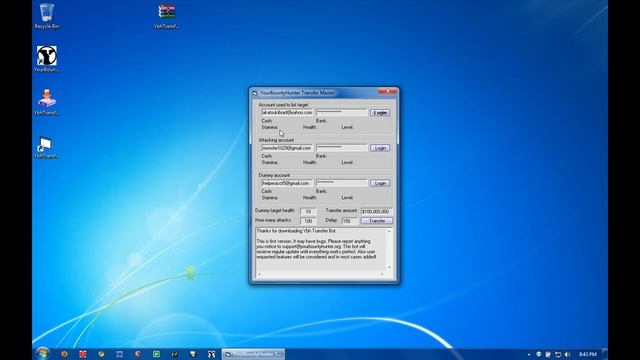The height and width of the screenshot is (360, 640).
Task: Click the 'Dummy account' group label
Action: tap(274, 175)
